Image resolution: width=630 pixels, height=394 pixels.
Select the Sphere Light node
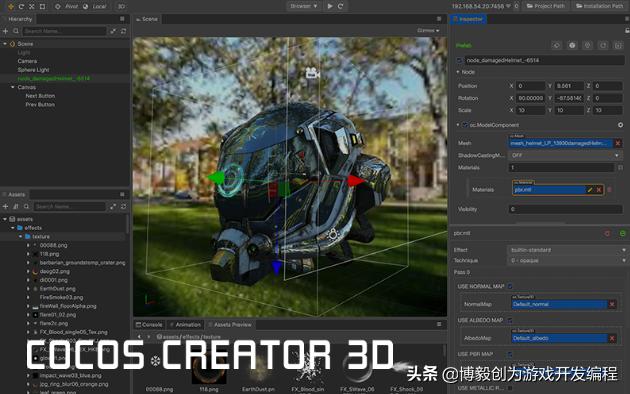[x=33, y=70]
